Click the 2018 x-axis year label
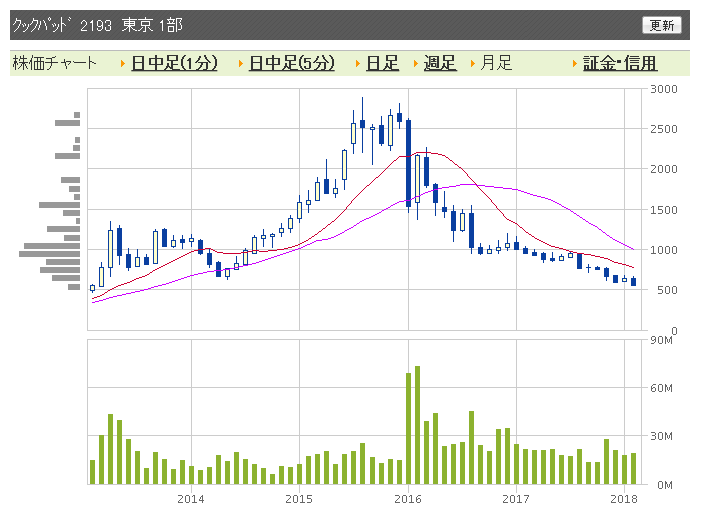 [624, 499]
